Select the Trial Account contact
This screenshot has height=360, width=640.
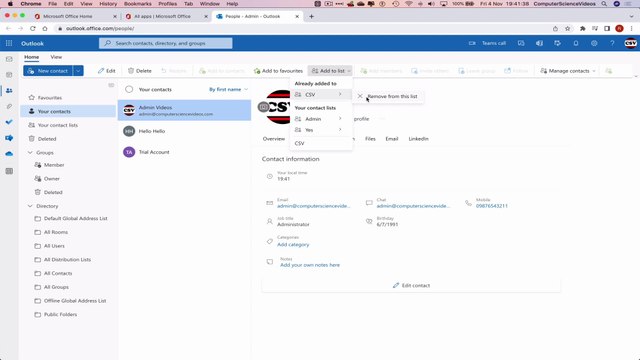point(184,152)
